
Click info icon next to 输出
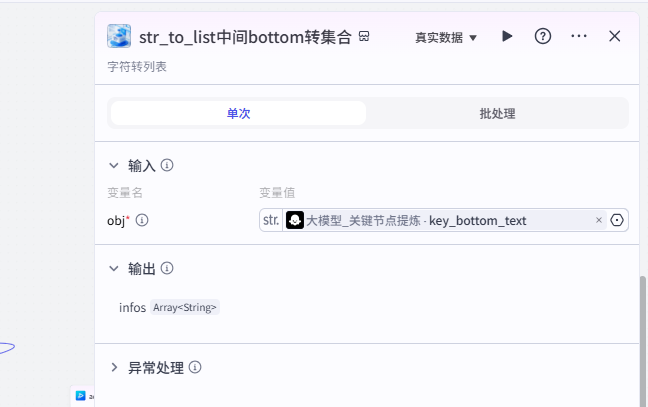168,268
